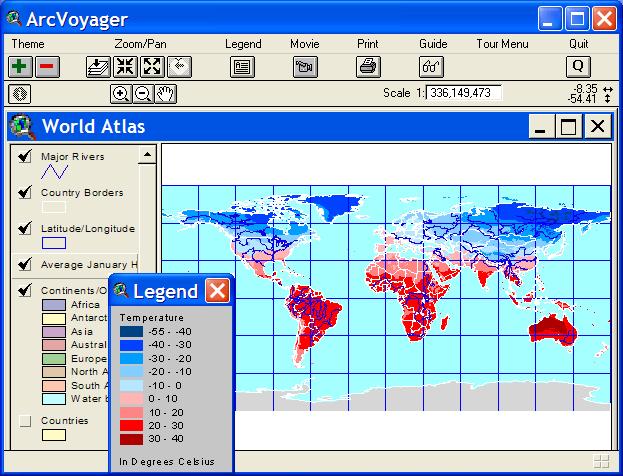Click inside the Scale value field

point(464,93)
